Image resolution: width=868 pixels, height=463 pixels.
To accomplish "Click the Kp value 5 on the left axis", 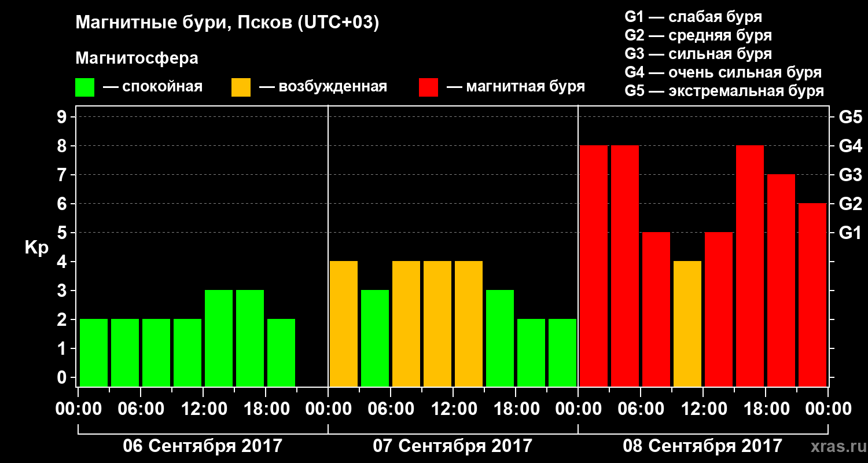I will click(63, 233).
